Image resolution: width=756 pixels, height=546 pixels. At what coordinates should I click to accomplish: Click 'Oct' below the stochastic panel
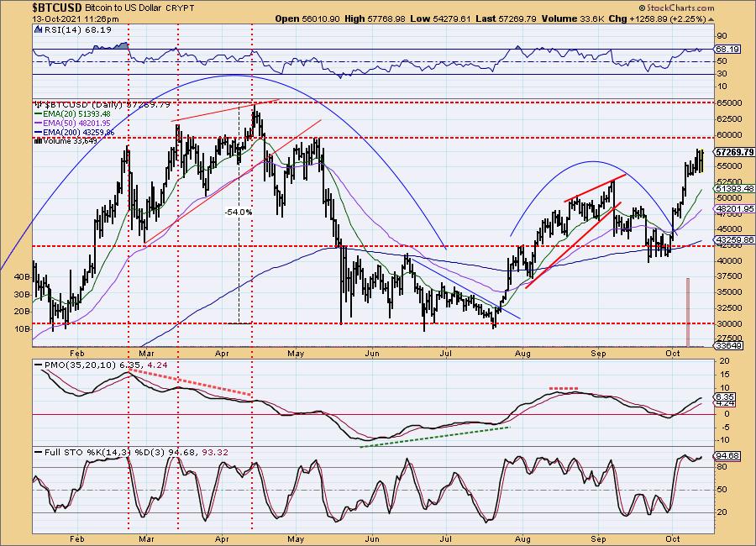(673, 538)
